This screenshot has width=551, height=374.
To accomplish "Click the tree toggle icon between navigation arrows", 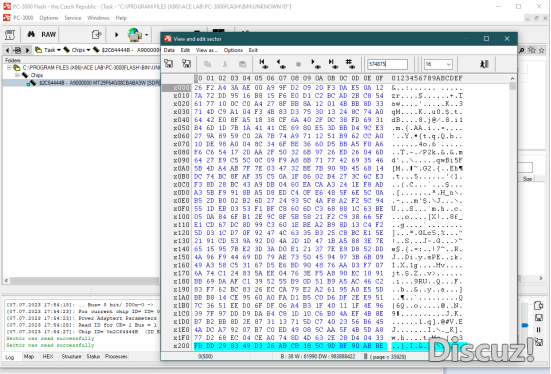I will [17, 50].
